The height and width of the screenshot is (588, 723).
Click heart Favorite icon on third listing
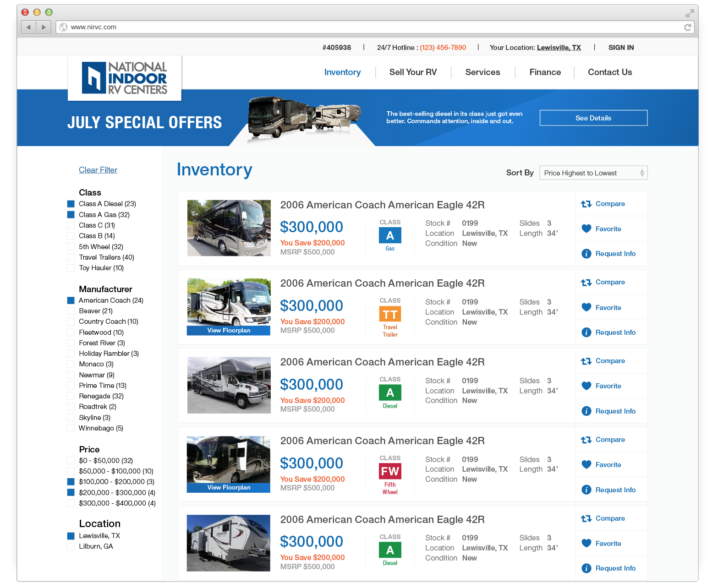click(586, 386)
